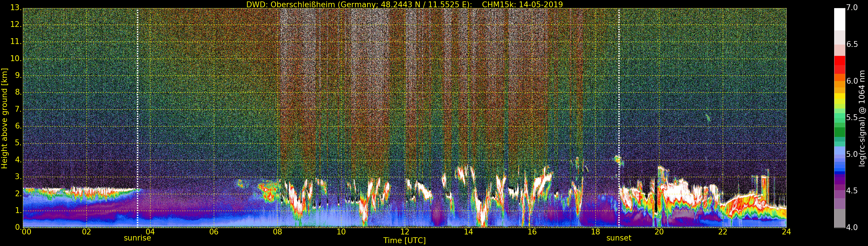The width and height of the screenshot is (868, 246).
Task: Select the 20 tick on the time axis
Action: [x=659, y=232]
